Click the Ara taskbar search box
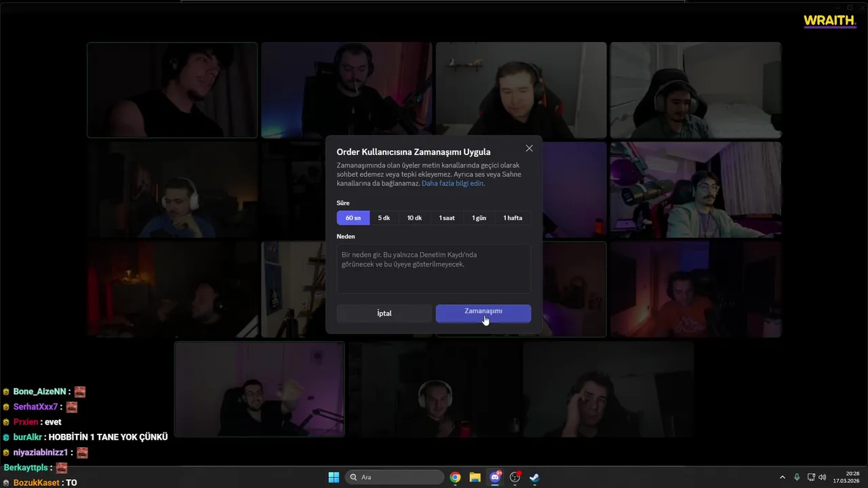Screen dimensions: 868x488 click(395, 477)
